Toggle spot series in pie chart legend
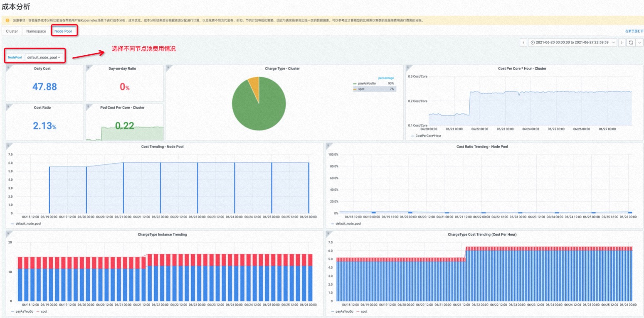The height and width of the screenshot is (318, 644). tap(360, 89)
